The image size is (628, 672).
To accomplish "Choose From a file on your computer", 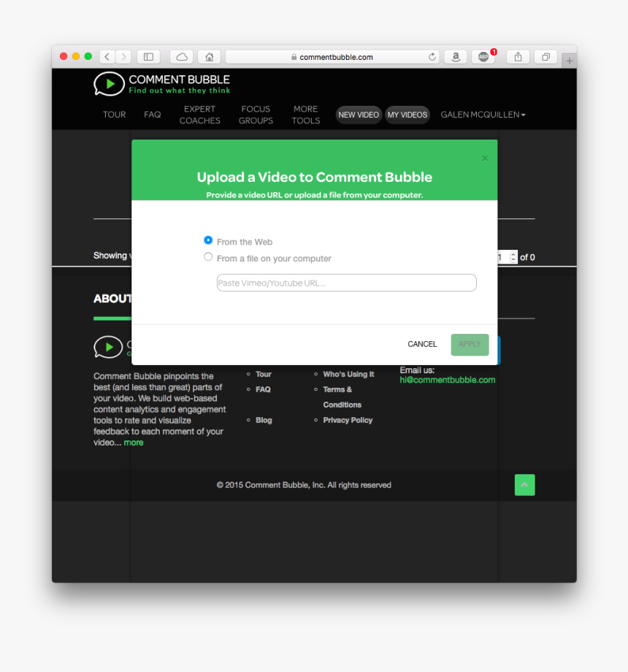I will (208, 257).
